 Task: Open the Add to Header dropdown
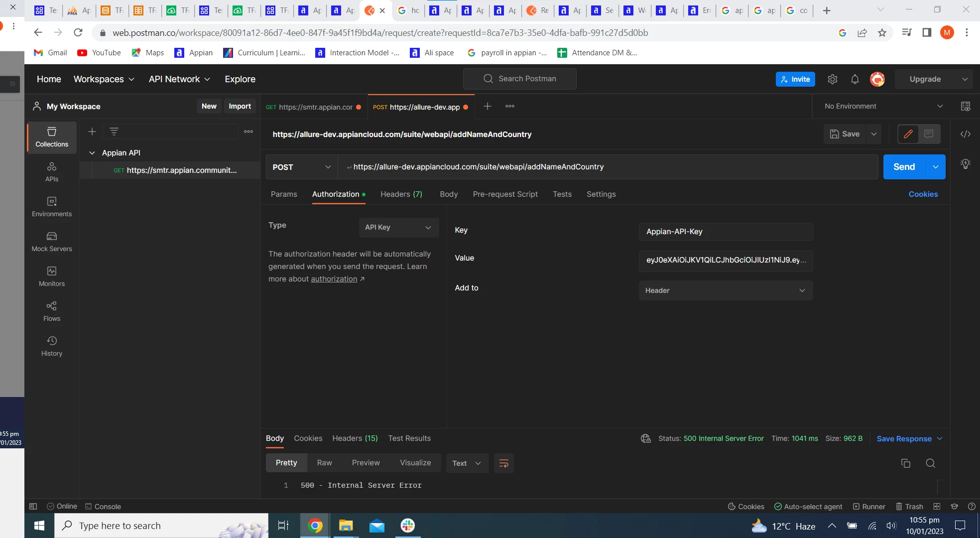(x=726, y=290)
